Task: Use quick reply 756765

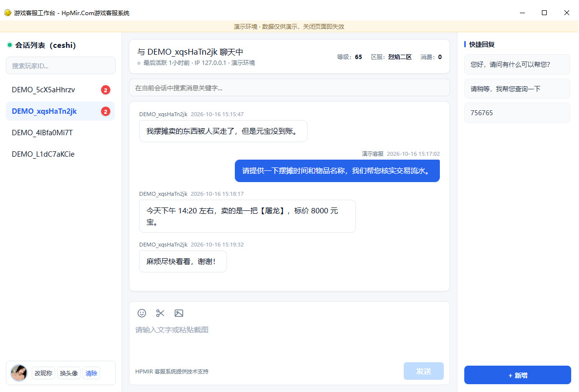Action: click(x=517, y=113)
